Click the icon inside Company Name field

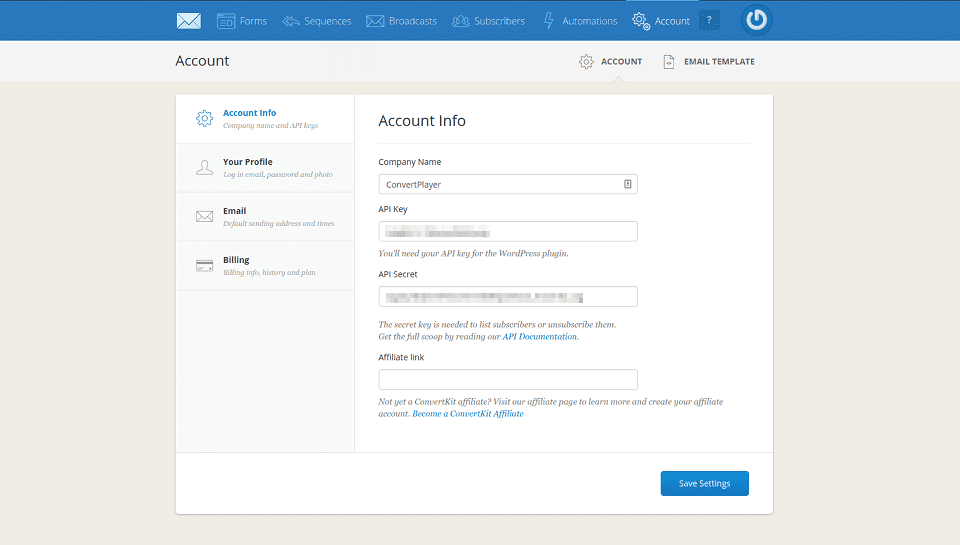627,184
